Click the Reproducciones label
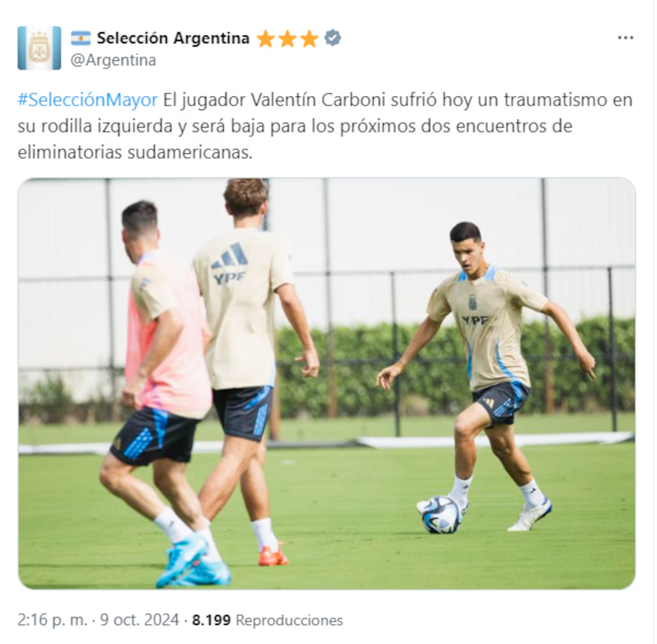This screenshot has height=644, width=657. point(289,620)
